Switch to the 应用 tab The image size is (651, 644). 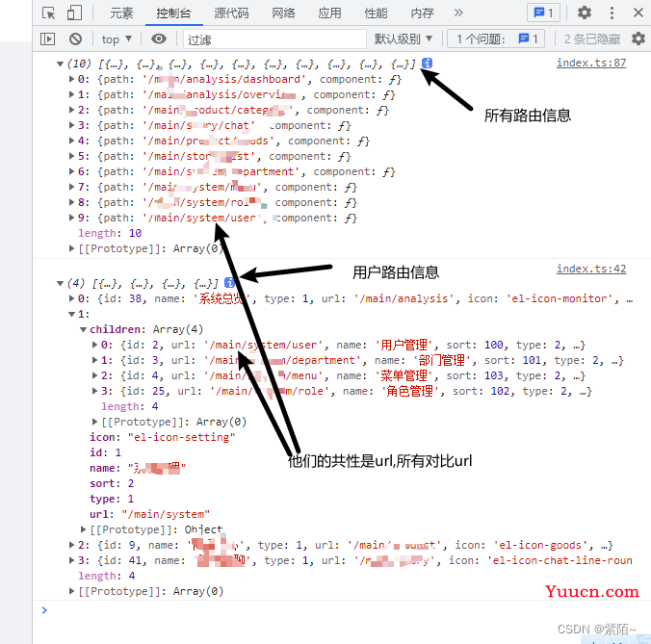(329, 13)
